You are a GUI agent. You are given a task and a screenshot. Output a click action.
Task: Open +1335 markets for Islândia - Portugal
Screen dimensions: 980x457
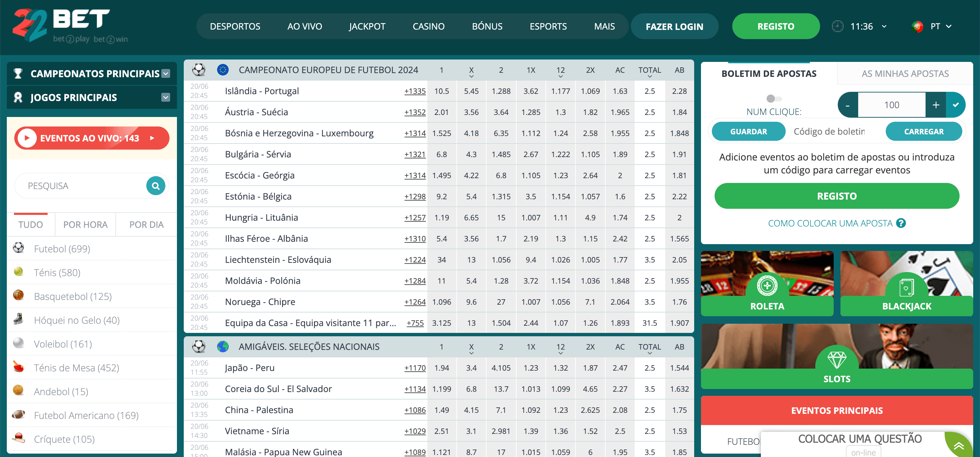pos(415,91)
